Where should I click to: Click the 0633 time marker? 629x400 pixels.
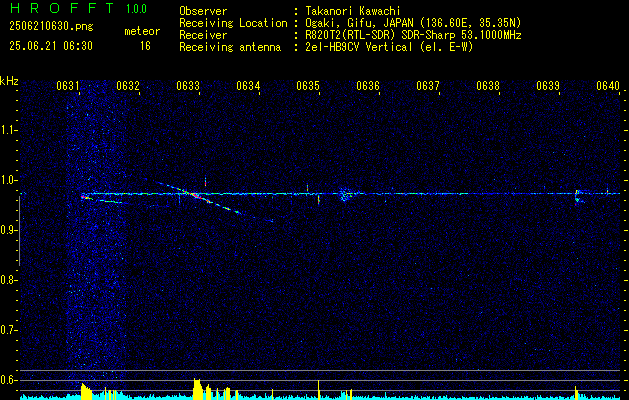(188, 86)
